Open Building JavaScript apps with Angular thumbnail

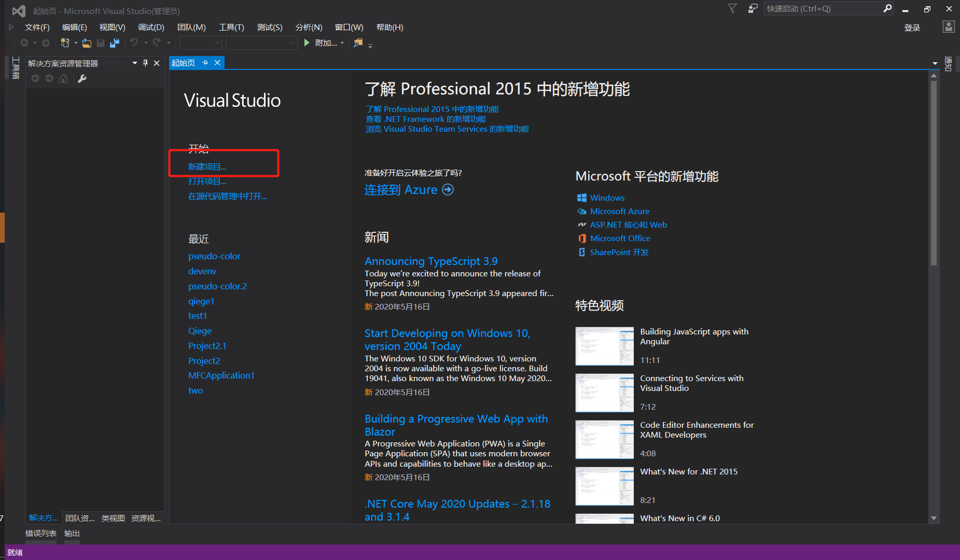(605, 346)
